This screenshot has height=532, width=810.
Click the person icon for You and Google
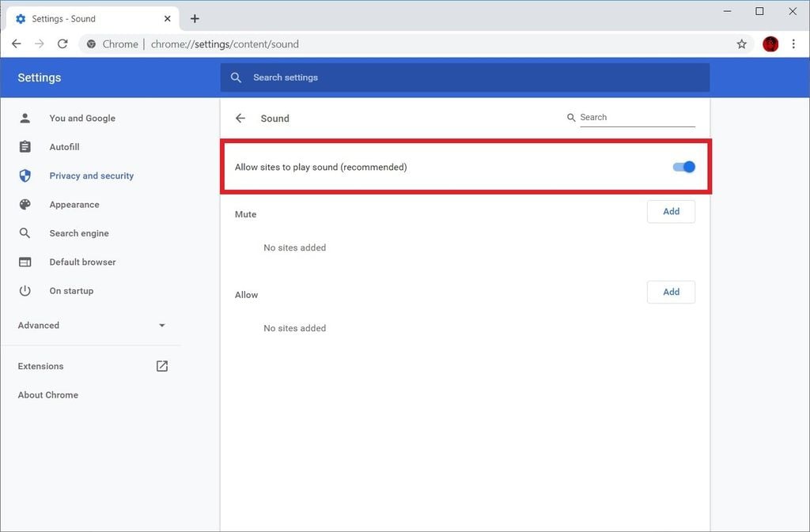(x=25, y=118)
